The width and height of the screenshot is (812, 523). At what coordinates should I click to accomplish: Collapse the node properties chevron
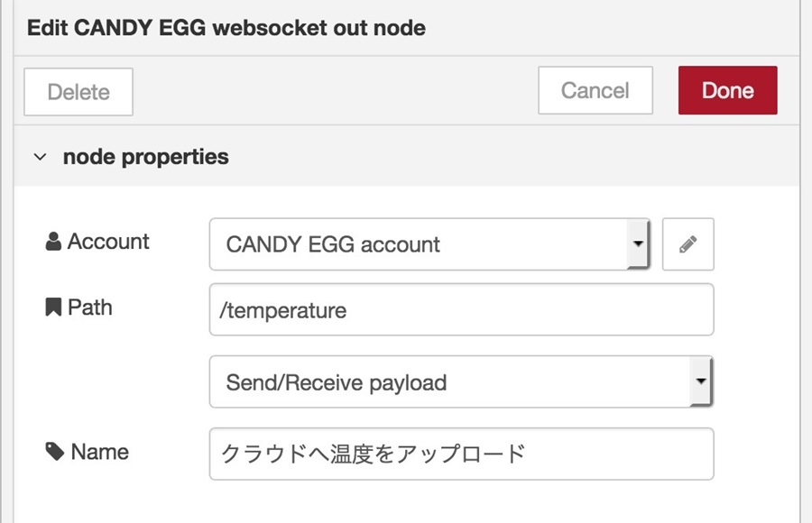[x=40, y=157]
